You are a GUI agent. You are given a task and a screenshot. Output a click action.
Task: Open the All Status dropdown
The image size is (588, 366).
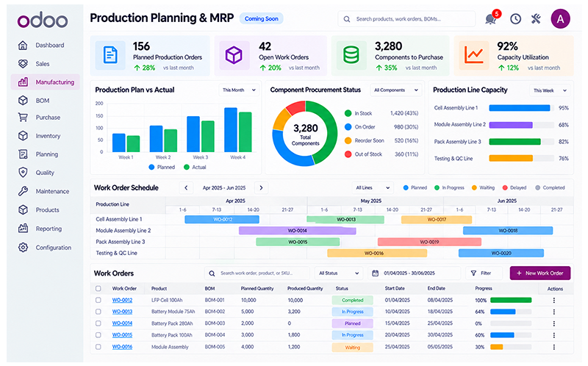tap(339, 273)
